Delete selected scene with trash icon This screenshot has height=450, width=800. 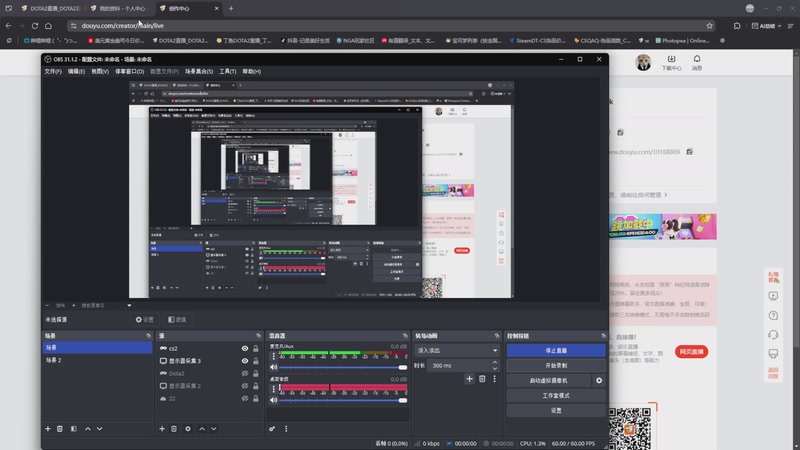tap(60, 429)
